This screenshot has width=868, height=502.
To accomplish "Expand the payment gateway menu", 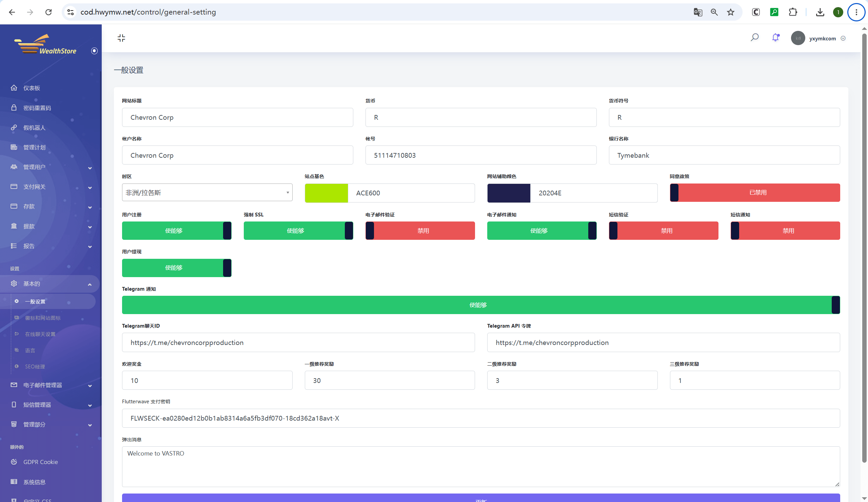I will 51,187.
